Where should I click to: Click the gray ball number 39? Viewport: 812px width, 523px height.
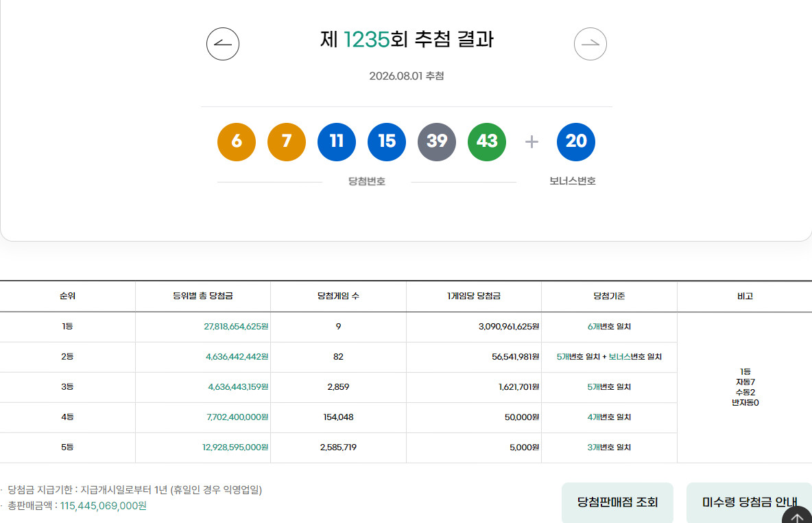coord(437,142)
